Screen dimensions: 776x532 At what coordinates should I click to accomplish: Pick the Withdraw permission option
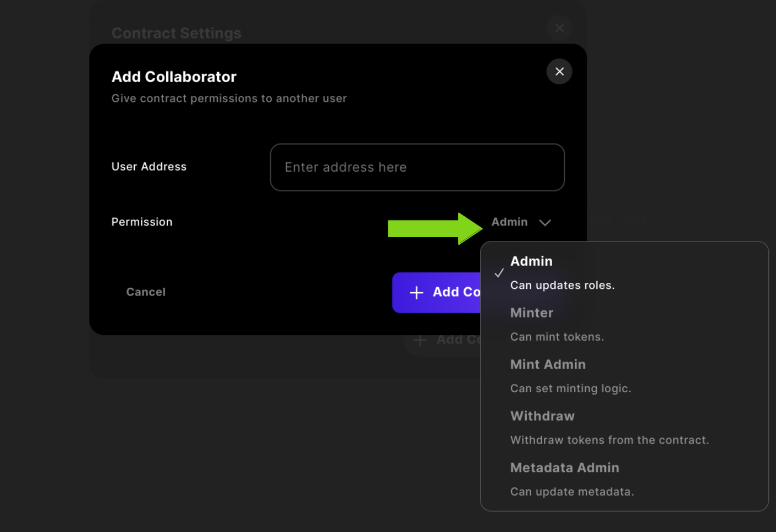coord(542,416)
